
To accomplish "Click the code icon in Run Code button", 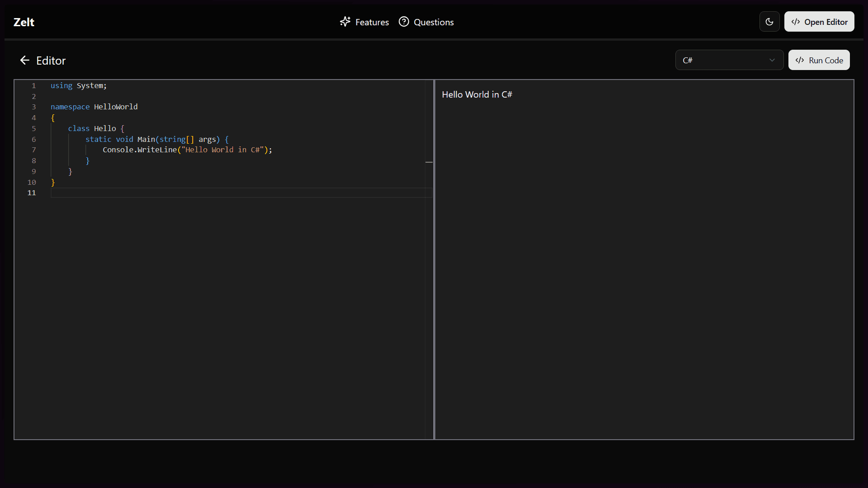I will point(800,60).
